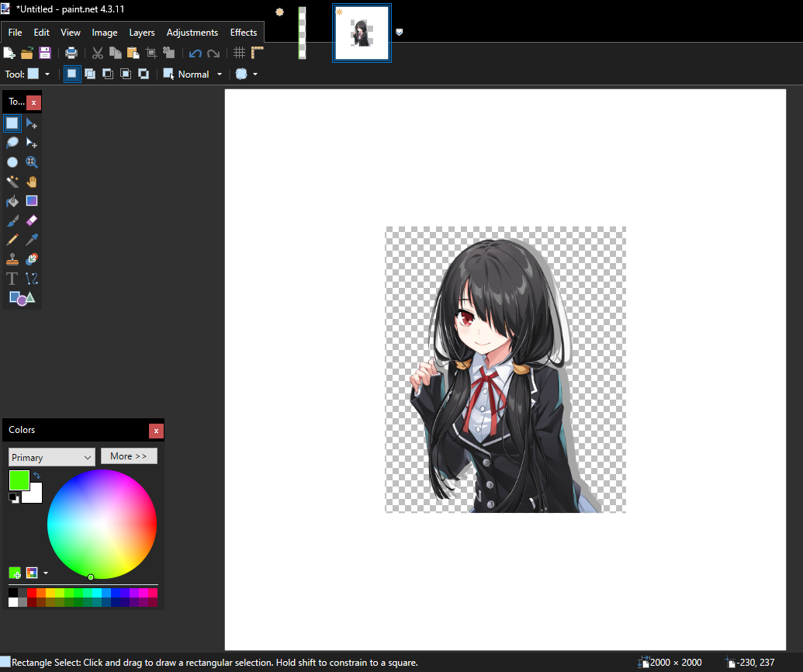This screenshot has width=803, height=672.
Task: Open the Layers menu
Action: pyautogui.click(x=142, y=33)
